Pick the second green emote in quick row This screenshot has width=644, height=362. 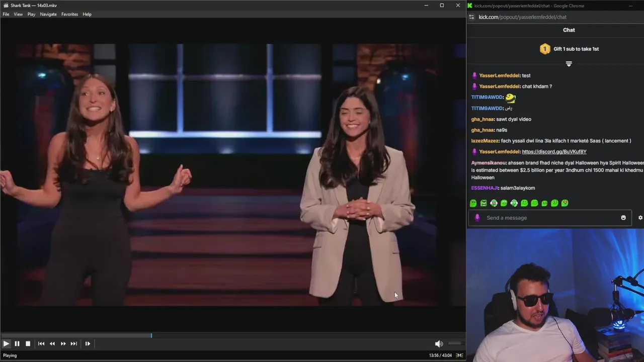pos(484,203)
